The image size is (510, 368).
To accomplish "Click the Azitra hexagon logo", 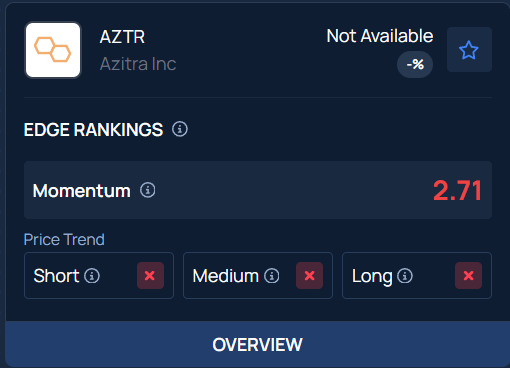I will pos(53,50).
